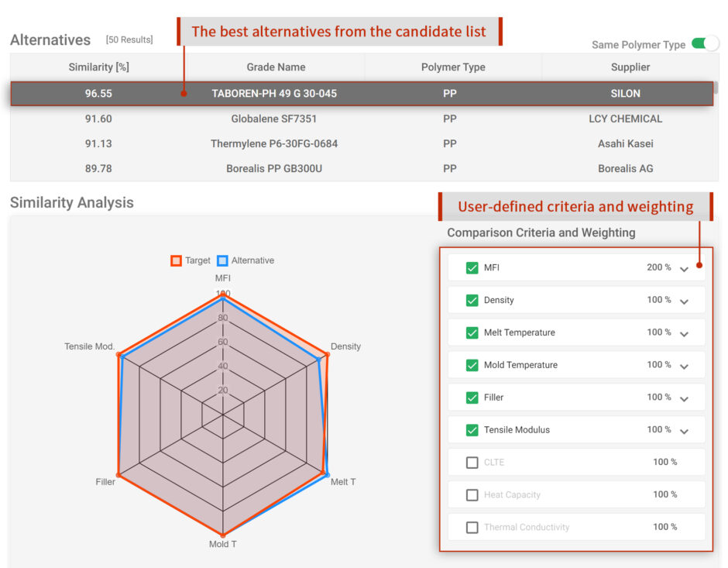Image resolution: width=728 pixels, height=568 pixels.
Task: Toggle the Alternative legend color swatch
Action: tap(222, 261)
